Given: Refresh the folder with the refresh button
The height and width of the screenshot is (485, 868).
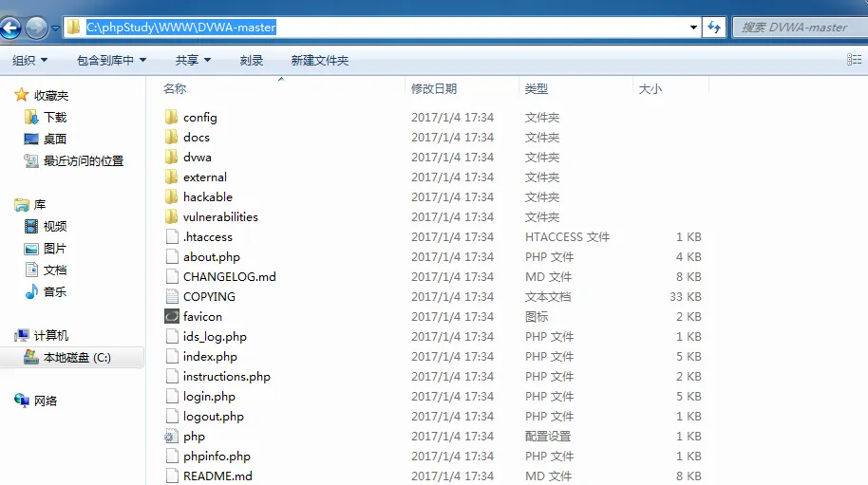Looking at the screenshot, I should pos(714,28).
